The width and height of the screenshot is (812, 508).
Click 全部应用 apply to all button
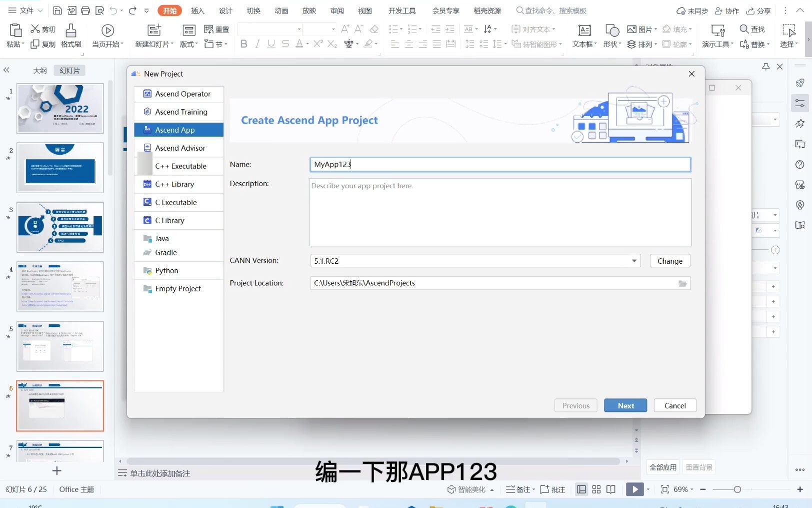[x=663, y=467]
